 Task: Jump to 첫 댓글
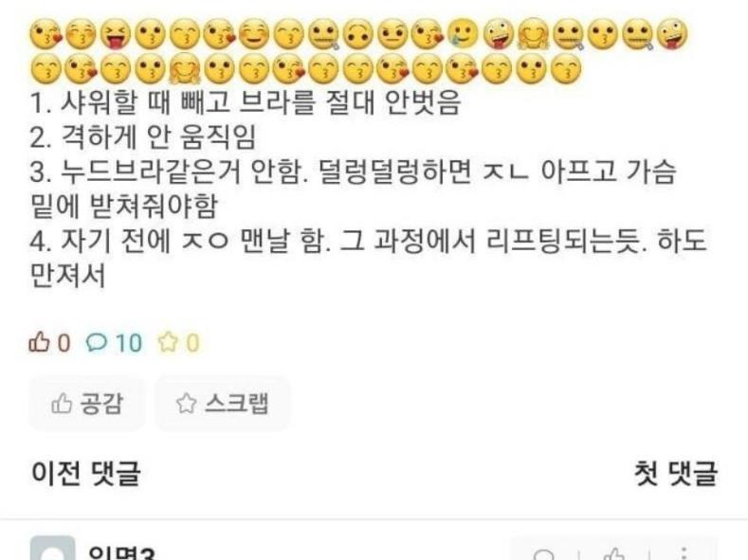pyautogui.click(x=676, y=473)
